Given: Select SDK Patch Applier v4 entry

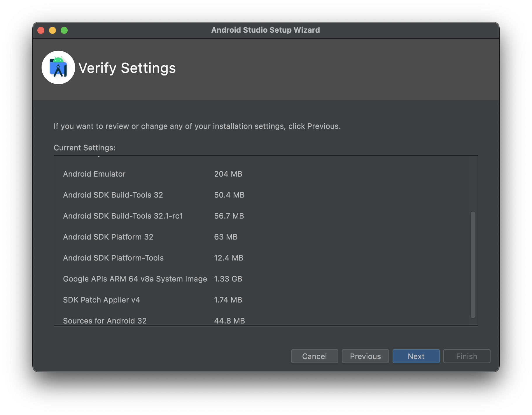Looking at the screenshot, I should point(101,300).
